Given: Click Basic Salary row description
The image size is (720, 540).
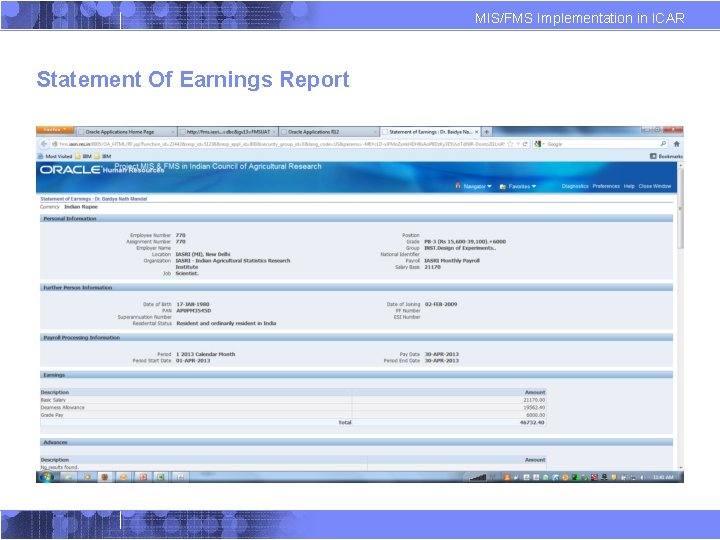Looking at the screenshot, I should (x=53, y=400).
